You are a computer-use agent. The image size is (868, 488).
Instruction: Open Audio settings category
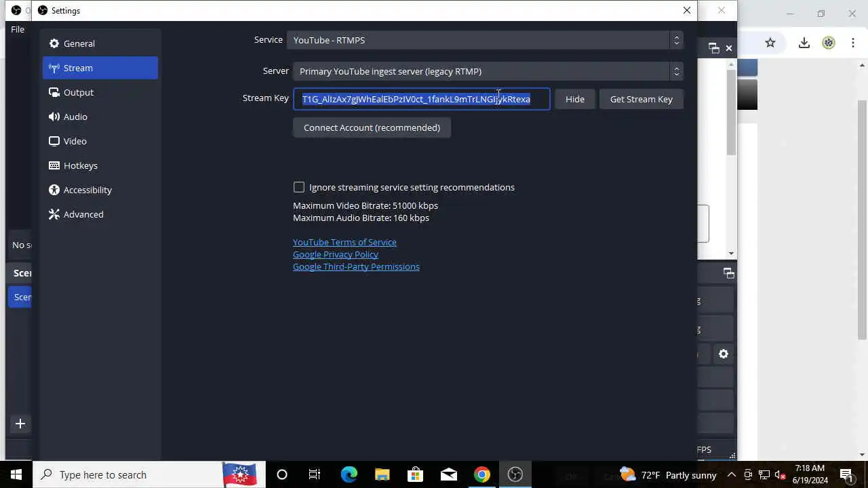click(x=100, y=117)
